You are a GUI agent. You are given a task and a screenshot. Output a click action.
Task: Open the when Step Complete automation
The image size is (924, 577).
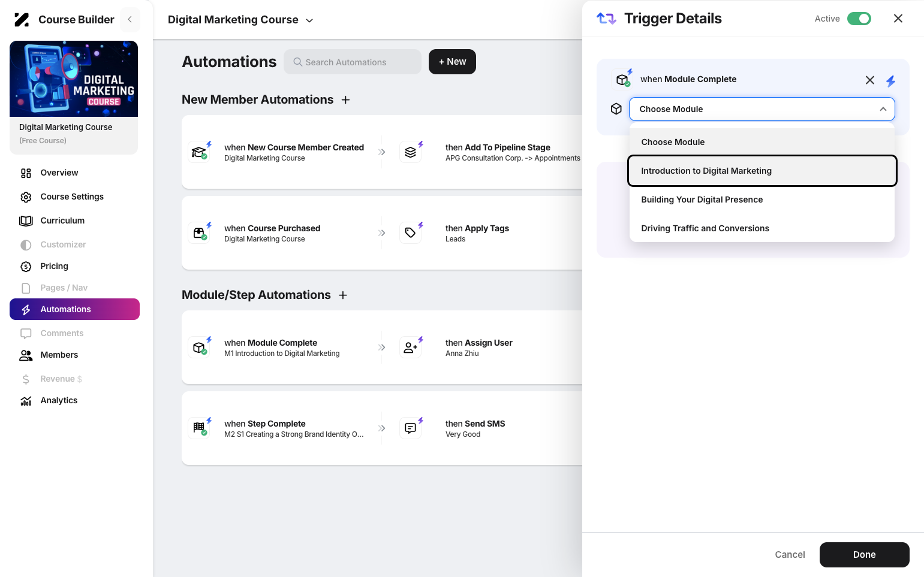pos(294,428)
